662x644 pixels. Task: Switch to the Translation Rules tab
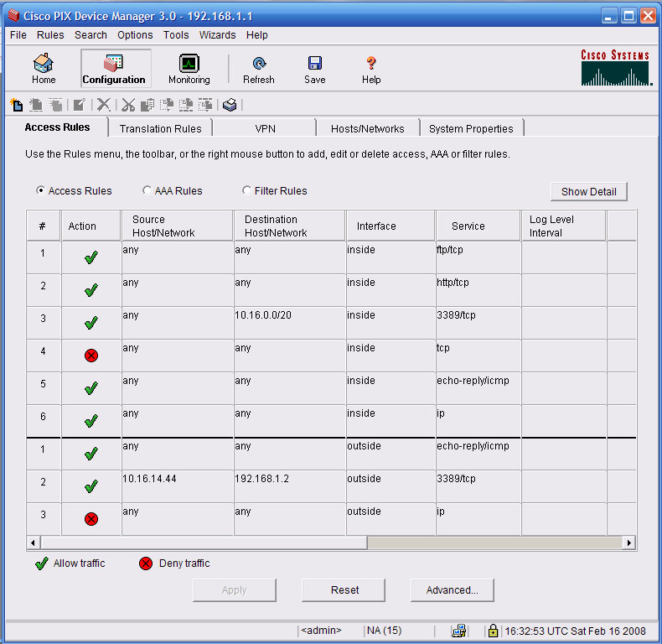point(160,128)
